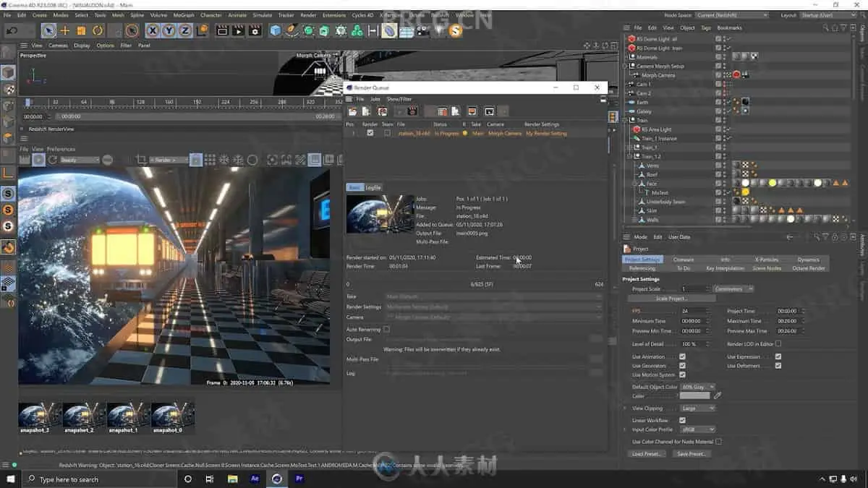Screen dimensions: 868x488
Task: Click the gray Color swatch
Action: point(694,395)
